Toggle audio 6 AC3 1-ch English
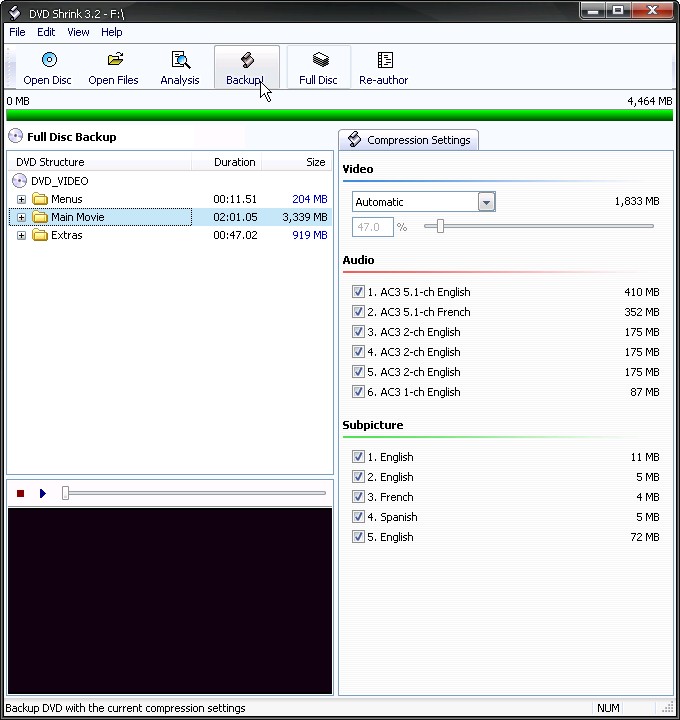Image resolution: width=680 pixels, height=720 pixels. click(358, 392)
